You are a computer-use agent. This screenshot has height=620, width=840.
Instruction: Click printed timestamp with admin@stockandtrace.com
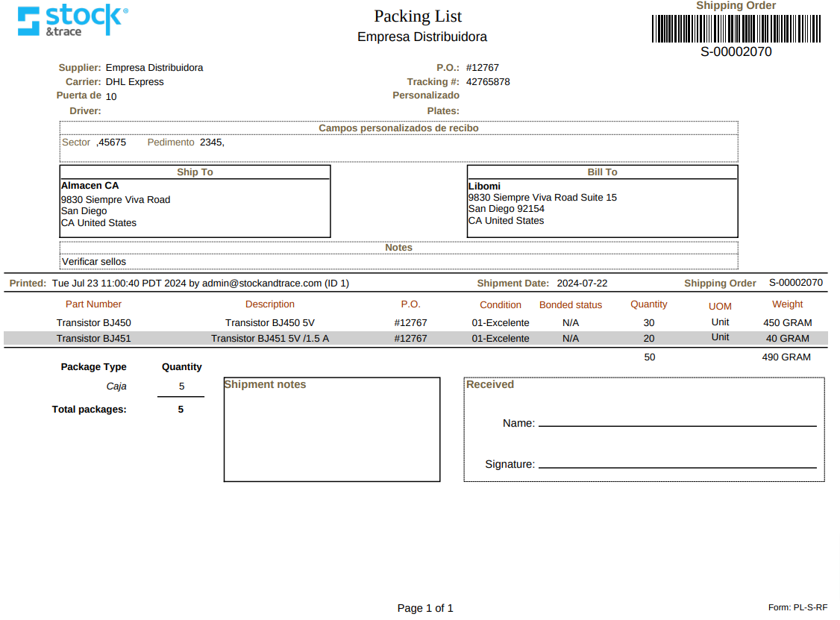click(x=201, y=284)
